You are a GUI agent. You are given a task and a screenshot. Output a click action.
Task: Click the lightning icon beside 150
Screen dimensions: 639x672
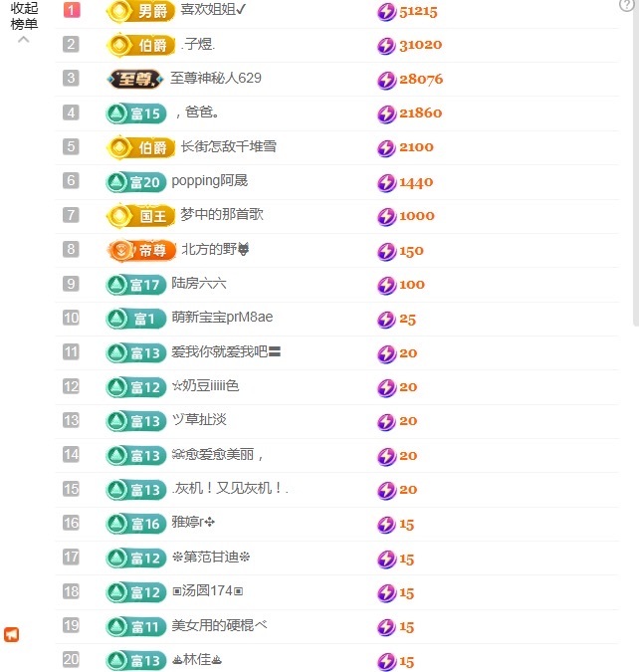point(386,251)
